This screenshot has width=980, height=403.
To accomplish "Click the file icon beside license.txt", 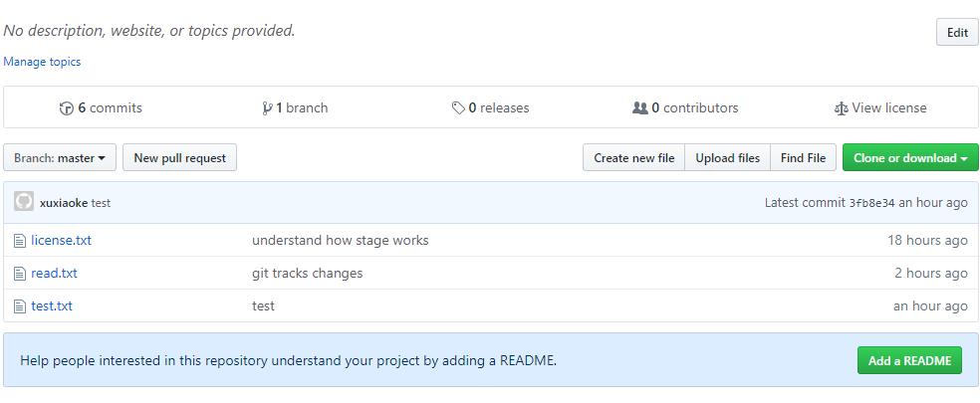I will tap(20, 240).
